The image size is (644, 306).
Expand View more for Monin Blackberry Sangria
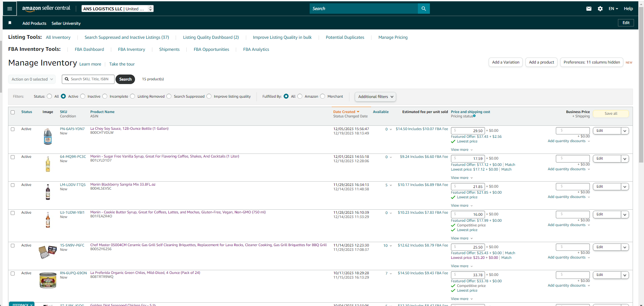pos(462,205)
